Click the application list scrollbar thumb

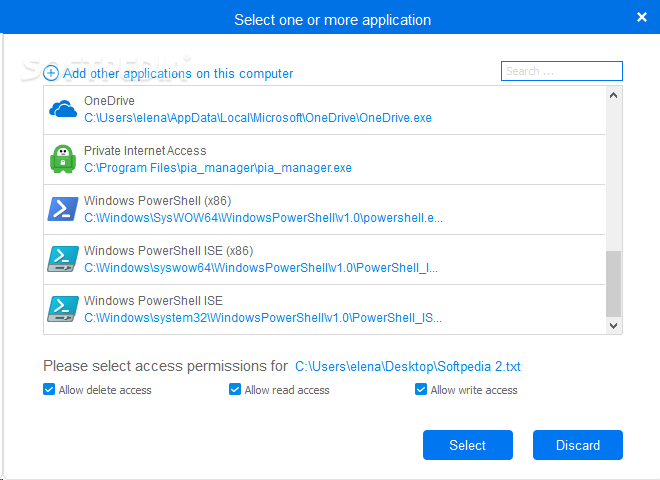click(613, 282)
